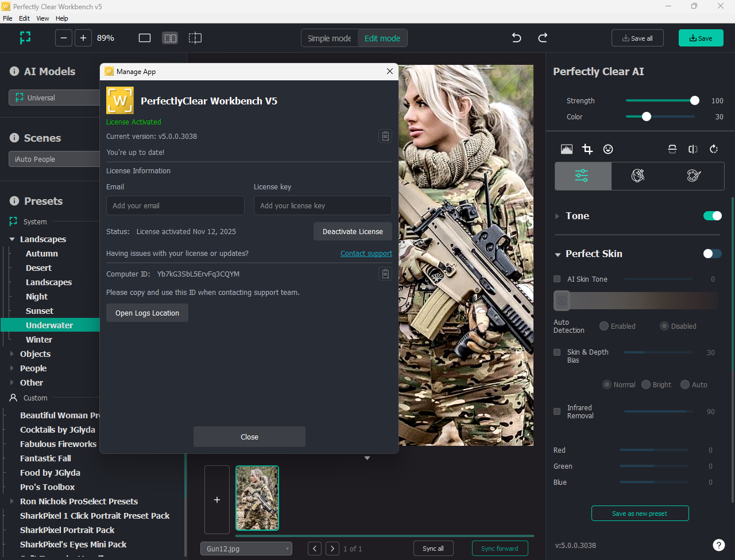The image size is (735, 560).
Task: Click the Sync forward button
Action: (500, 549)
